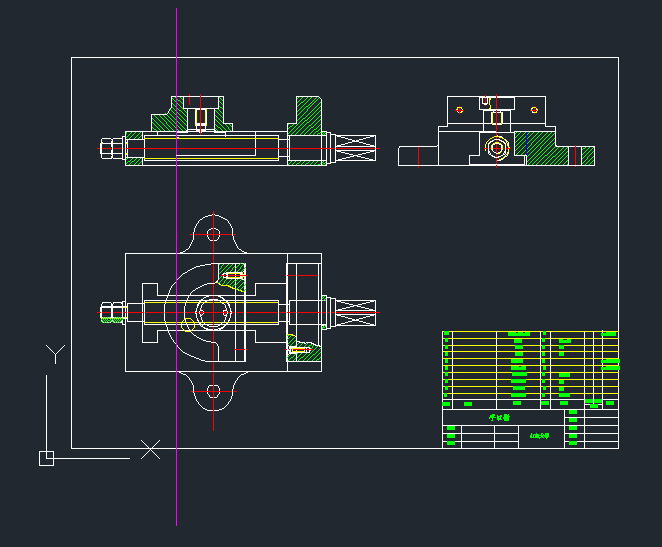Select the left small red hole in side view
This screenshot has height=547, width=662.
point(459,109)
